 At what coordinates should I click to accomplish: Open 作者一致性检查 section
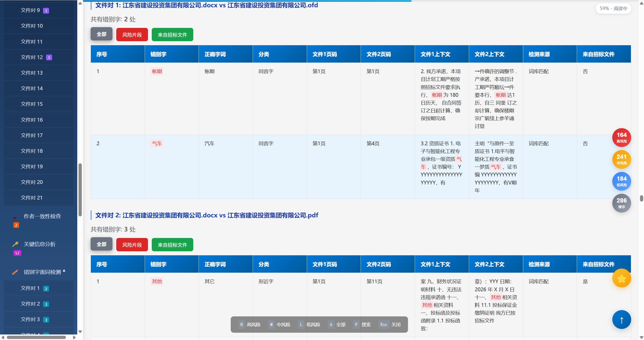[42, 216]
